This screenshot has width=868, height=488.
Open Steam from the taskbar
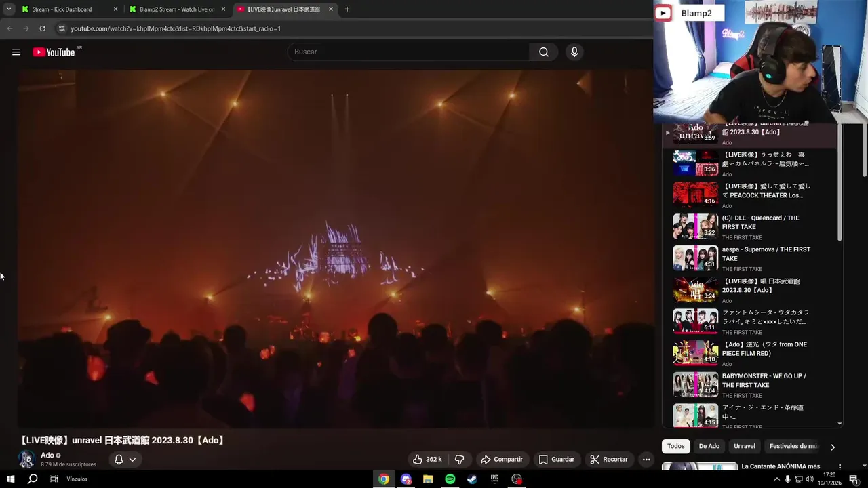472,479
